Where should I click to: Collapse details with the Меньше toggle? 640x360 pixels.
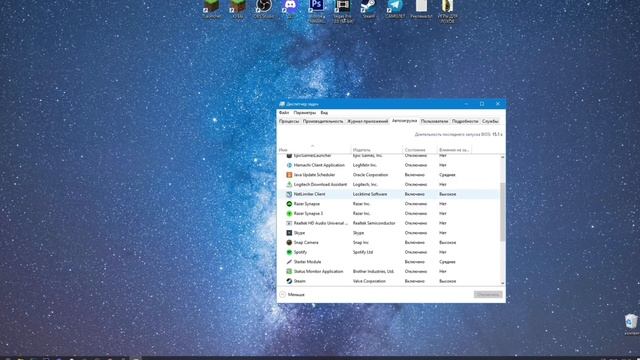[x=292, y=294]
